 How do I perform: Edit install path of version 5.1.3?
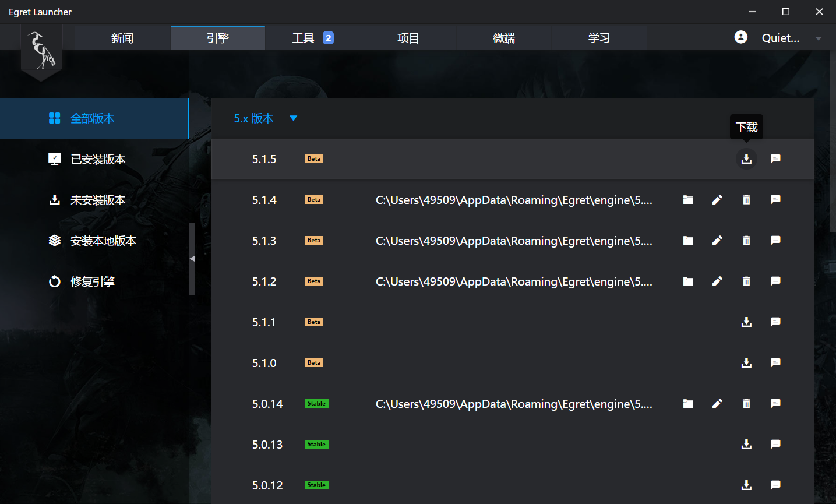coord(717,241)
